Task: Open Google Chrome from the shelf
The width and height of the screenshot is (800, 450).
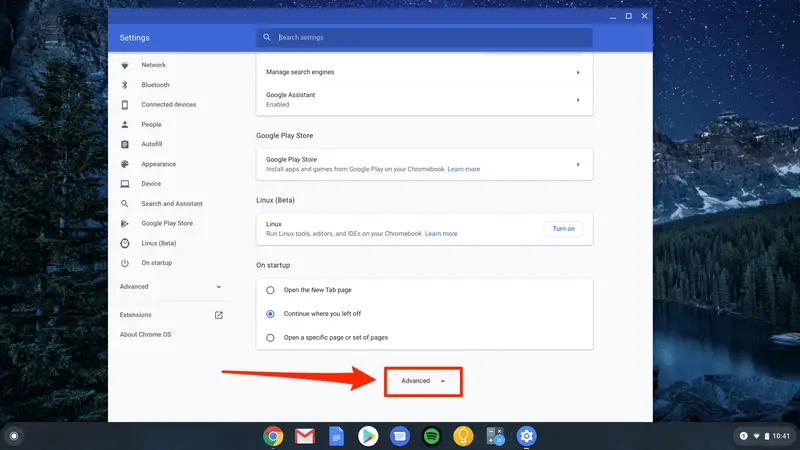Action: (x=272, y=436)
